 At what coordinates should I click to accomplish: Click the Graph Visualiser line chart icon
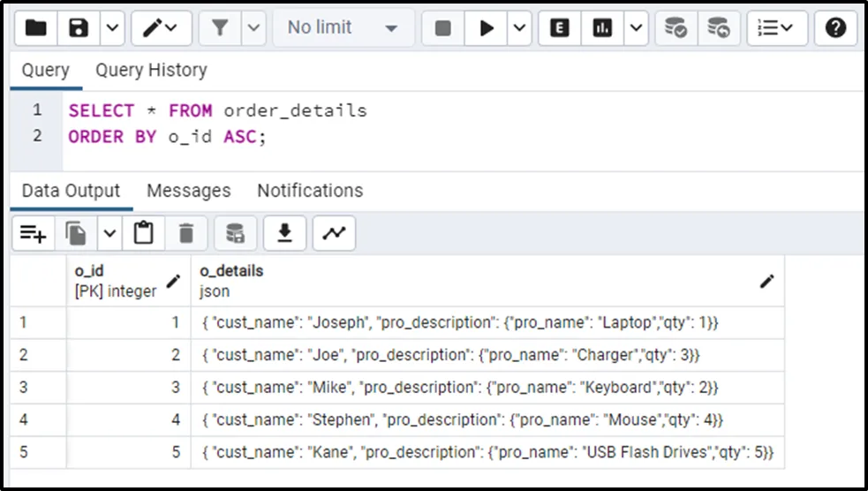[x=334, y=233]
